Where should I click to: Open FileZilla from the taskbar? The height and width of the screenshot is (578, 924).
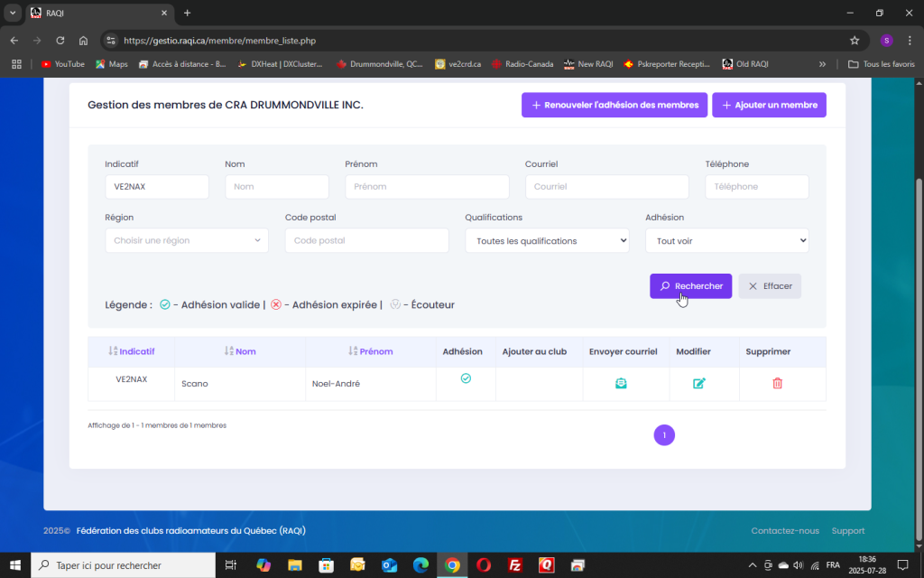(x=515, y=565)
